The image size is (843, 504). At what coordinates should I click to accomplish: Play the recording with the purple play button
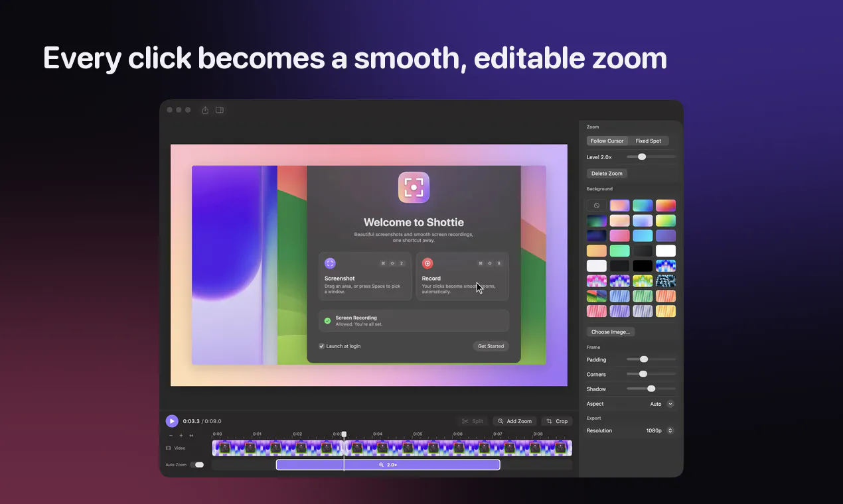pos(172,421)
